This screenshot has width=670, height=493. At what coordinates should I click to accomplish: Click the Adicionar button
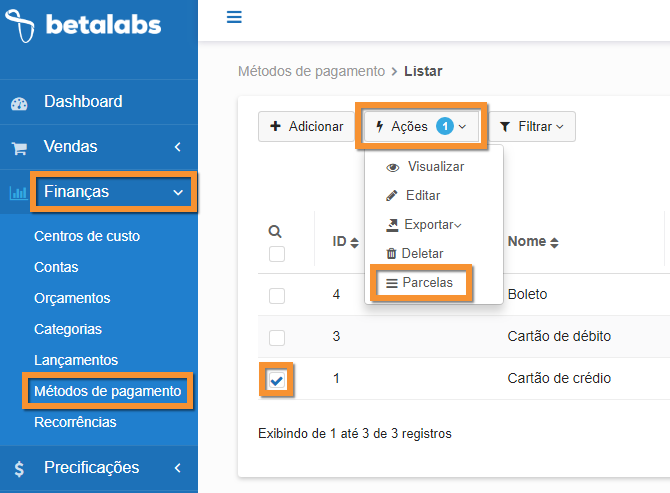tap(306, 126)
